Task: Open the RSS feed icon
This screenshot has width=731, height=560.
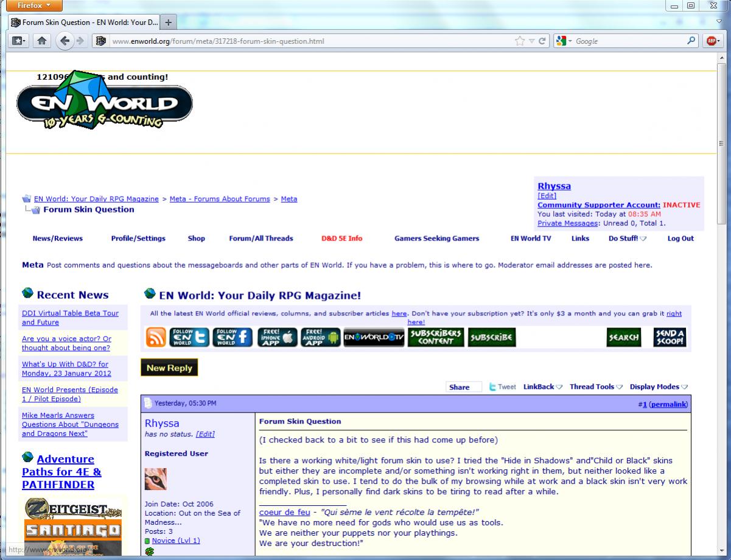Action: tap(156, 337)
